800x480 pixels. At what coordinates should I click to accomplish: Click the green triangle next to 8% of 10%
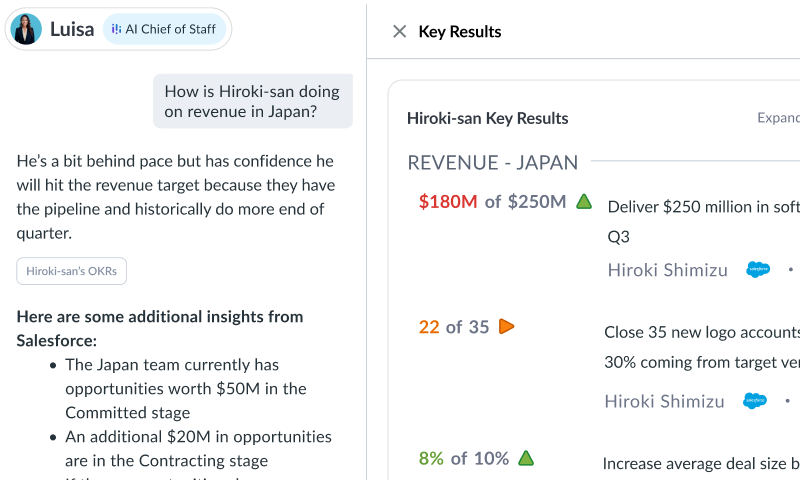point(526,458)
